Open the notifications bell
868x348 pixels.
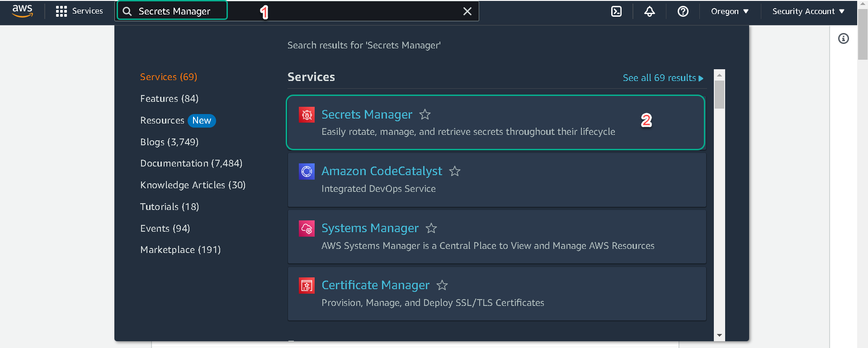[x=650, y=11]
